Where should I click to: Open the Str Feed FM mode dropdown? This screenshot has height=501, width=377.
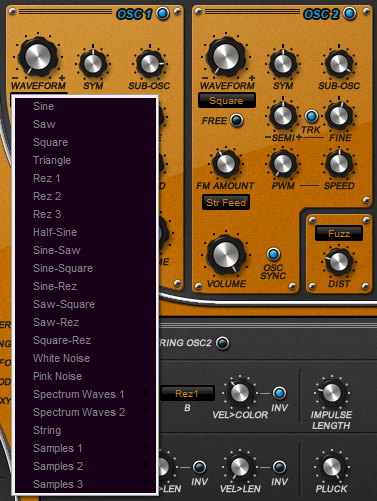pyautogui.click(x=226, y=202)
